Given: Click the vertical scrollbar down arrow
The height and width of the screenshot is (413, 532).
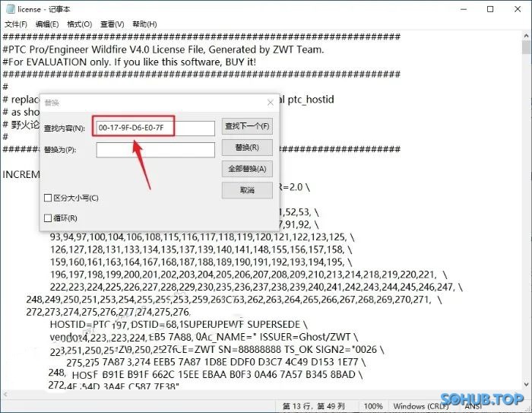Looking at the screenshot, I should point(526,384).
